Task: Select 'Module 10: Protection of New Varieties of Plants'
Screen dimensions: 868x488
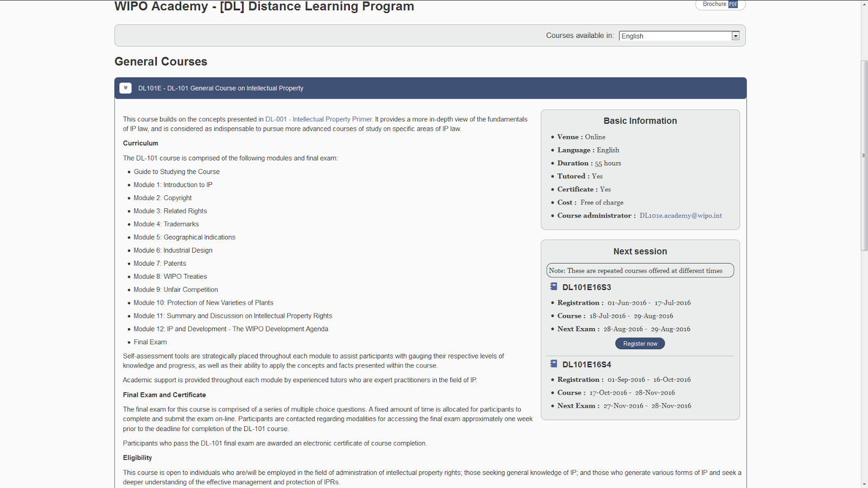Action: [x=203, y=303]
